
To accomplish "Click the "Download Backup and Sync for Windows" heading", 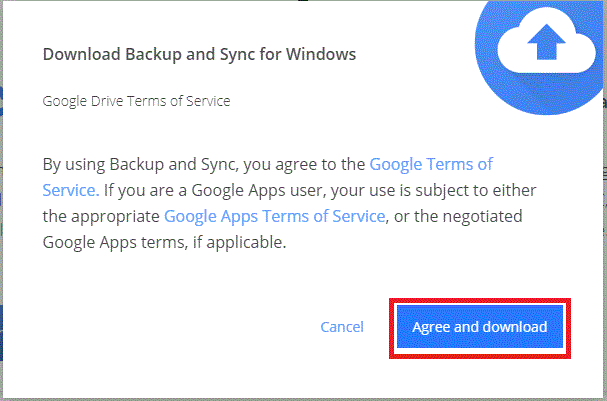I will (x=199, y=54).
